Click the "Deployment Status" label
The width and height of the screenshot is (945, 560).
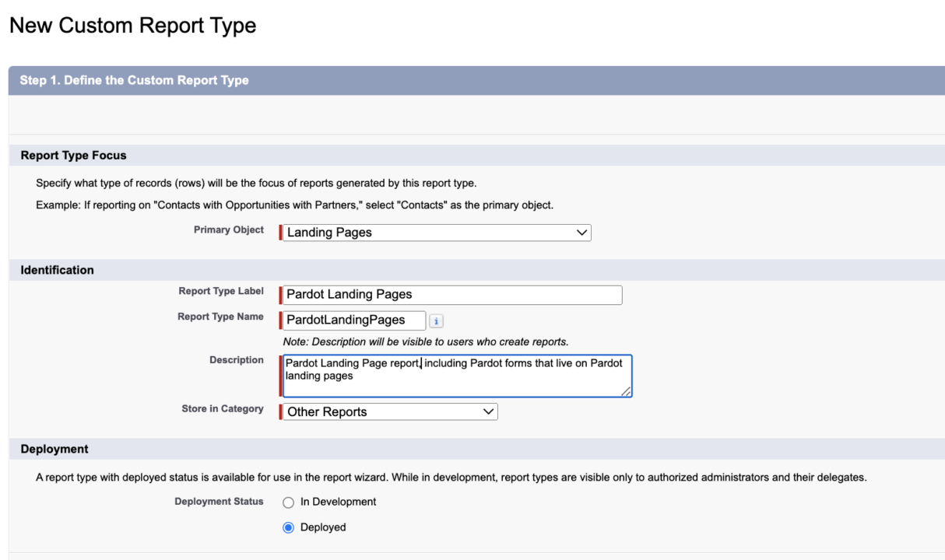coord(220,502)
